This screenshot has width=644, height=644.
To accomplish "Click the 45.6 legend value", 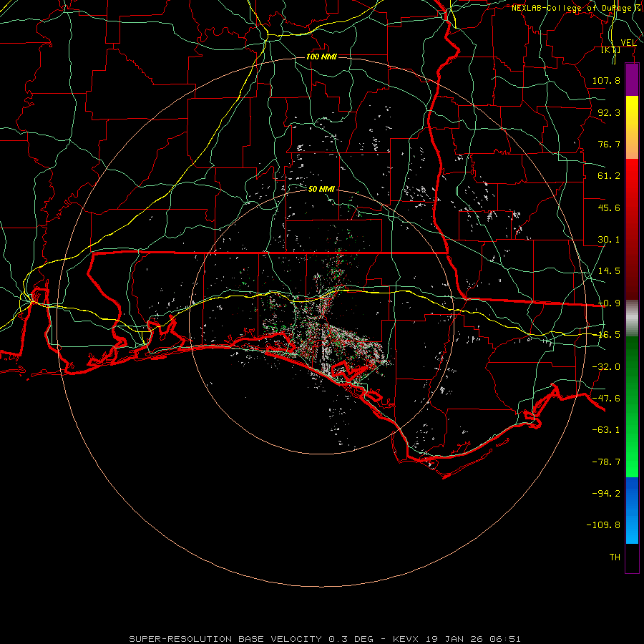I will point(609,208).
